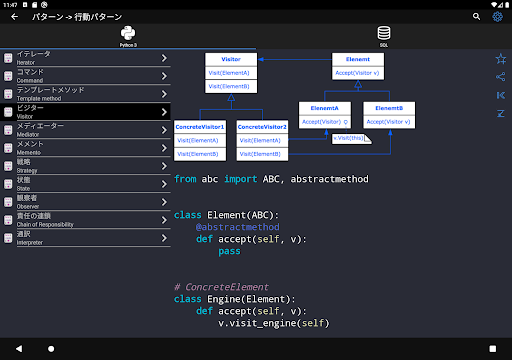Open the Command pattern item
Image resolution: width=512 pixels, height=360 pixels.
85,76
